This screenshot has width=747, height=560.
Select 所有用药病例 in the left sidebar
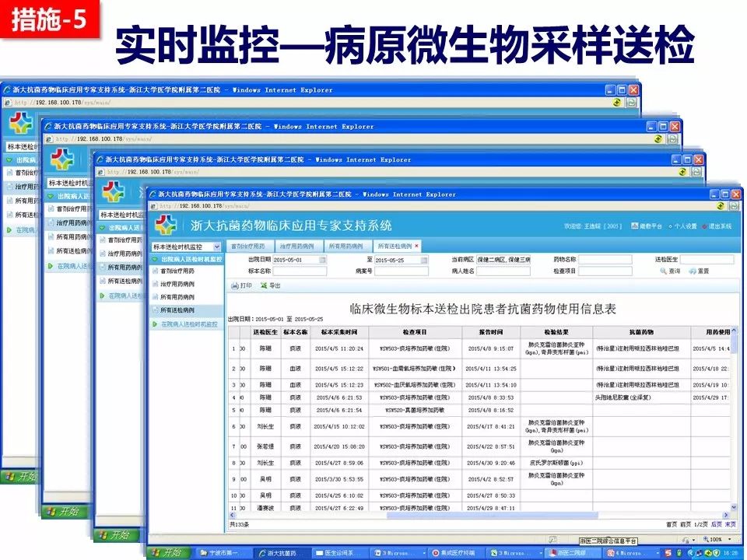coord(177,296)
